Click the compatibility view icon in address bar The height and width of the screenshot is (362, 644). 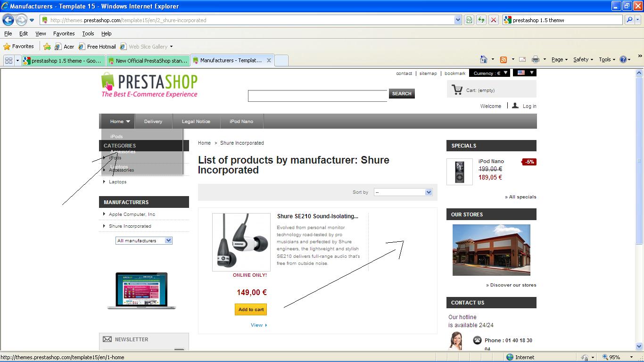[x=469, y=20]
